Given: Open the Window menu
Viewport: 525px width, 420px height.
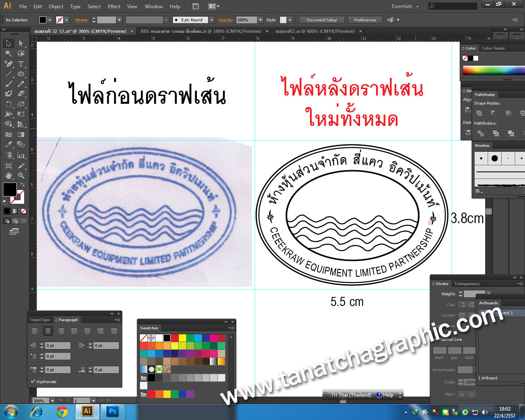Looking at the screenshot, I should (154, 7).
